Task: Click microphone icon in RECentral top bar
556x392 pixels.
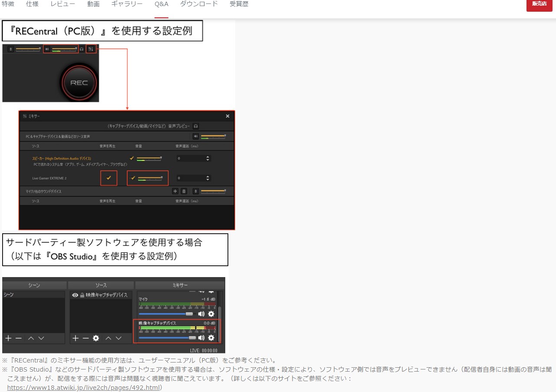Action: (x=10, y=49)
